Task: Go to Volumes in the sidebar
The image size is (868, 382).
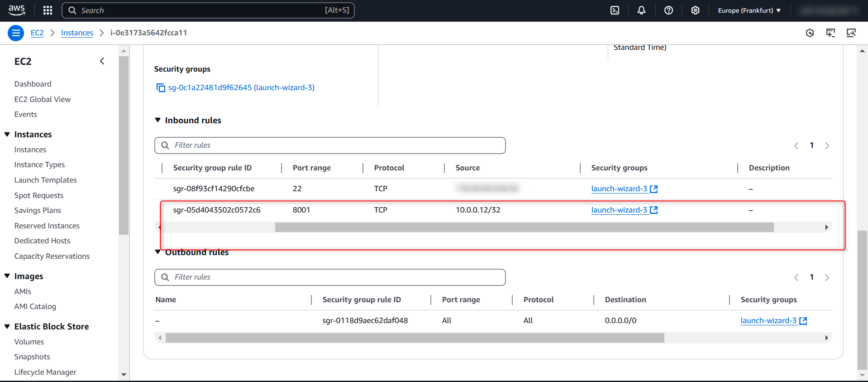Action: (29, 342)
